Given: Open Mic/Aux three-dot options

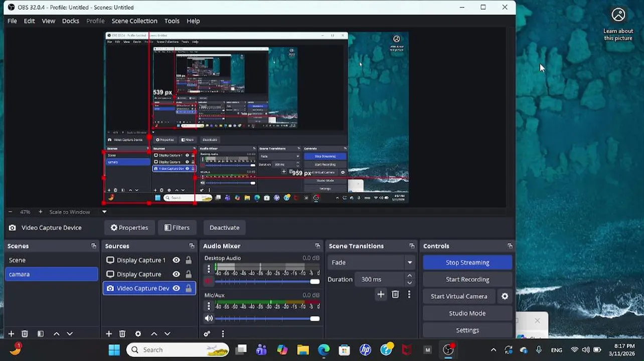Looking at the screenshot, I should point(209,306).
